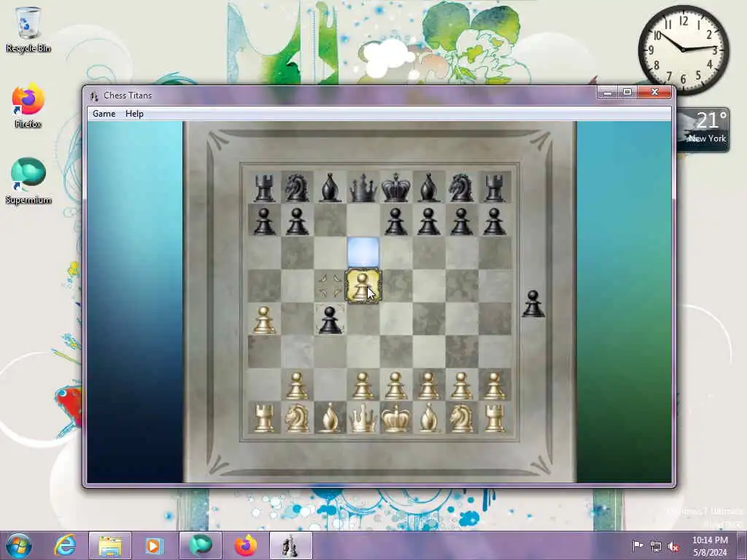The image size is (747, 560).
Task: Open Windows Explorer from the taskbar
Action: pyautogui.click(x=110, y=545)
